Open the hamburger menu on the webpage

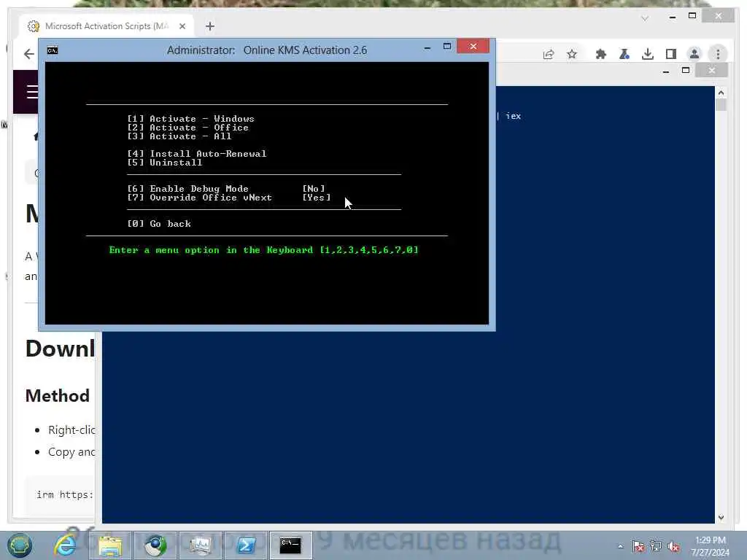coord(32,91)
